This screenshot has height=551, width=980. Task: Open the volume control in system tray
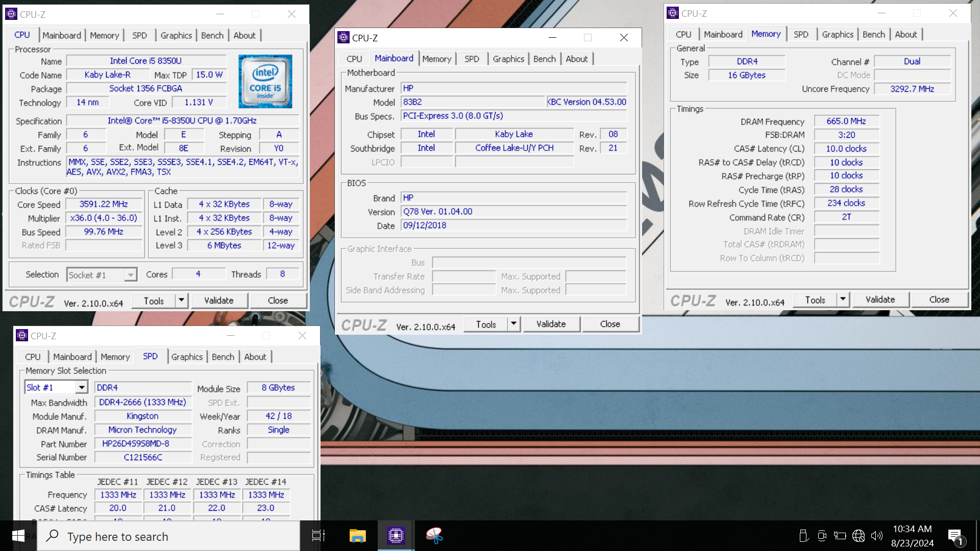(x=876, y=536)
